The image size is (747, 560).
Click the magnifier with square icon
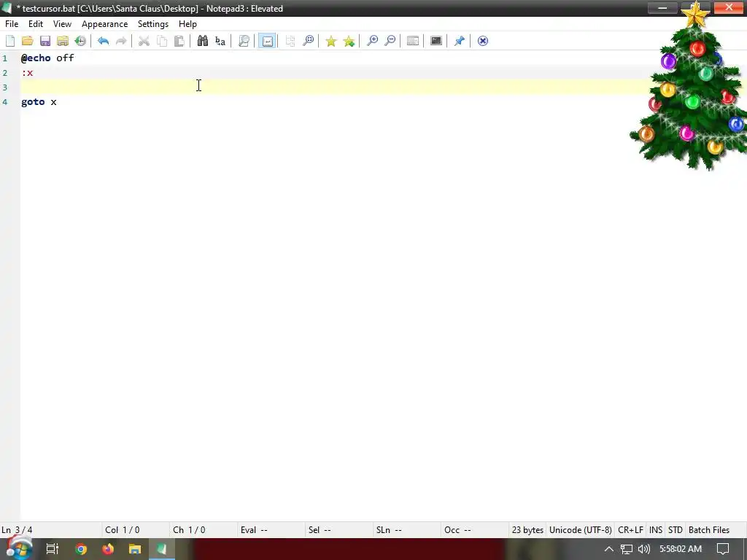(x=309, y=41)
